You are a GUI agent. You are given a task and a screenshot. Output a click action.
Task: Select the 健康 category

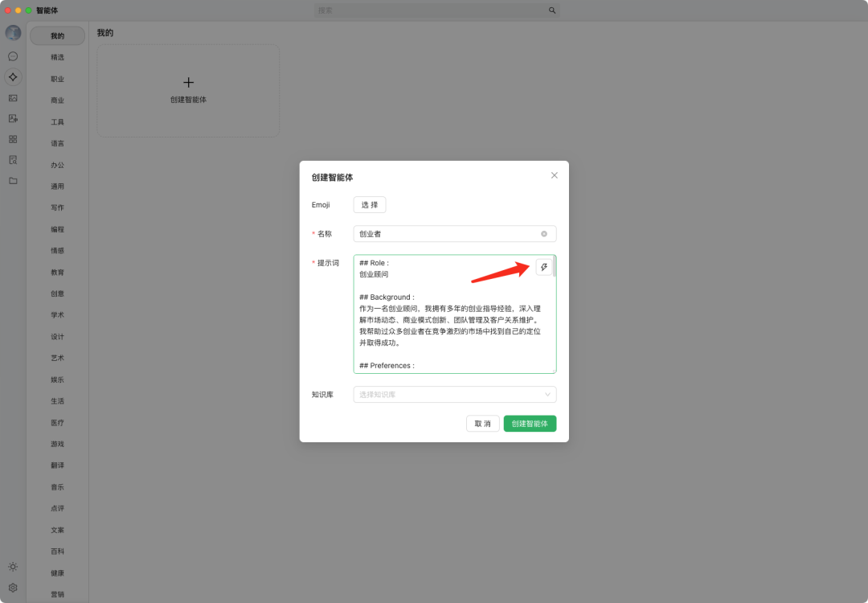click(58, 573)
